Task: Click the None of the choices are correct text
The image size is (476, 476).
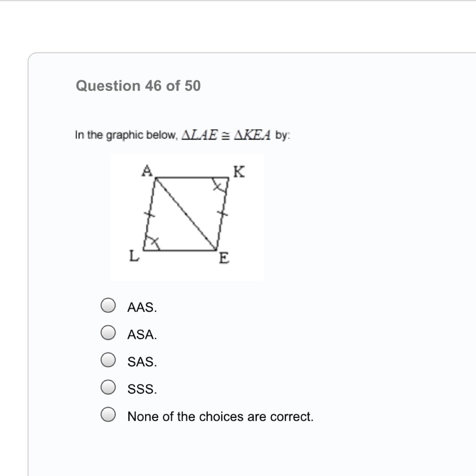Action: pos(220,416)
